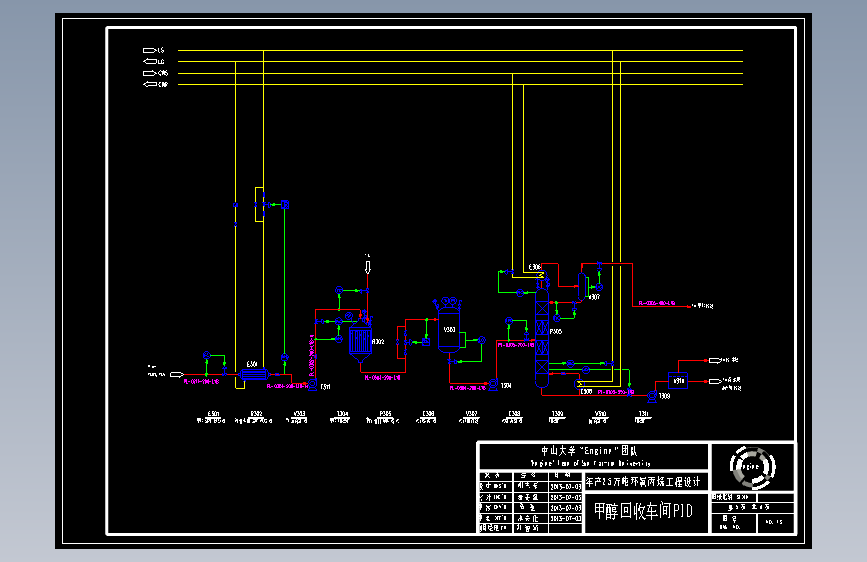Select the V307 entry in the equipment legend
The width and height of the screenshot is (867, 562).
click(x=470, y=417)
